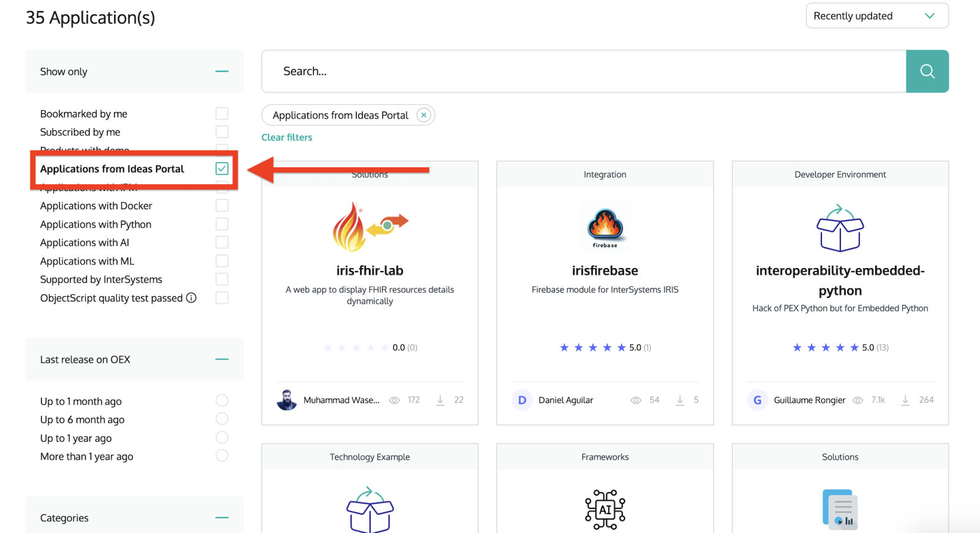The image size is (980, 533).
Task: Click interoperability-embedded-python star rating
Action: tap(826, 348)
